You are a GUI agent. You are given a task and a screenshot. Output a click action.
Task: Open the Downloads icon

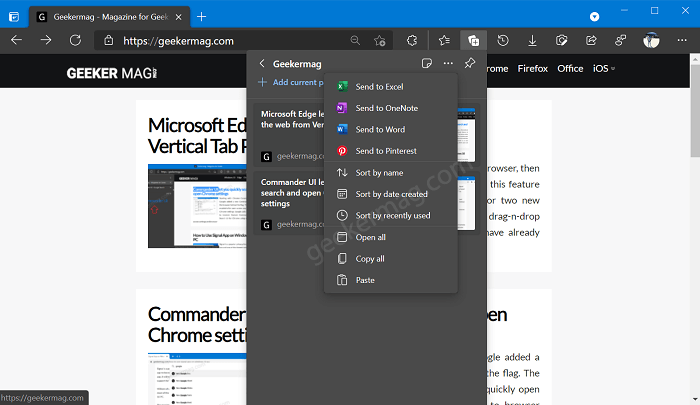(532, 41)
